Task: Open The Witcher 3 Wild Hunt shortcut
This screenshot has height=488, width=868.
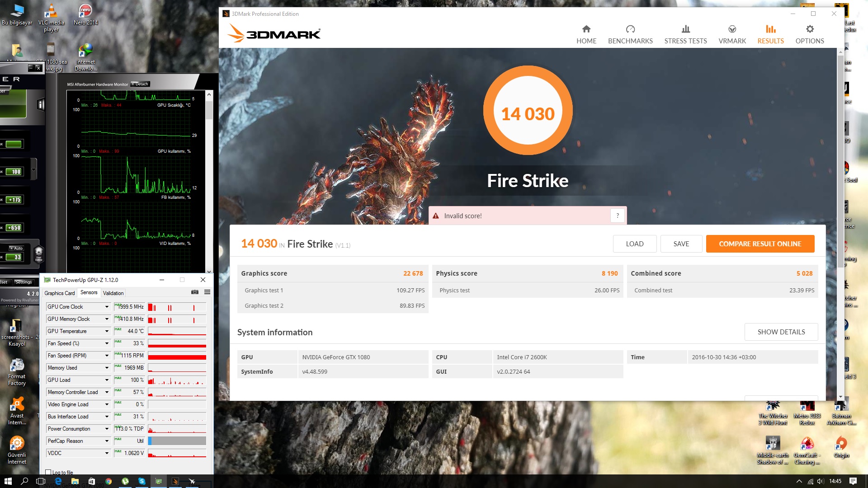Action: point(773,413)
